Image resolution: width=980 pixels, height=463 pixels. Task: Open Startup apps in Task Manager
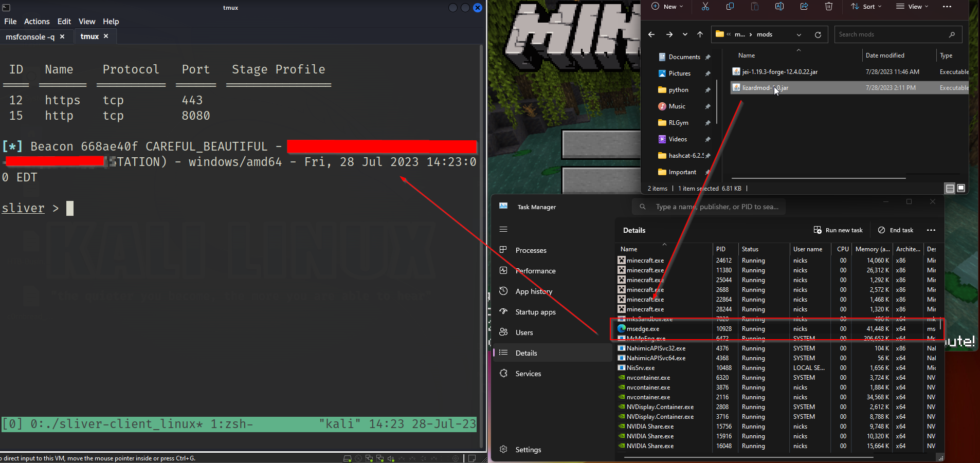pos(536,312)
